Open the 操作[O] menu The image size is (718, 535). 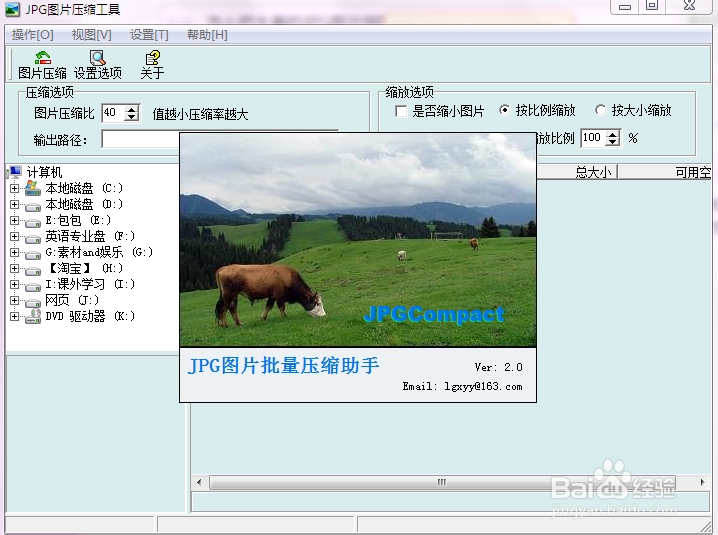[33, 35]
